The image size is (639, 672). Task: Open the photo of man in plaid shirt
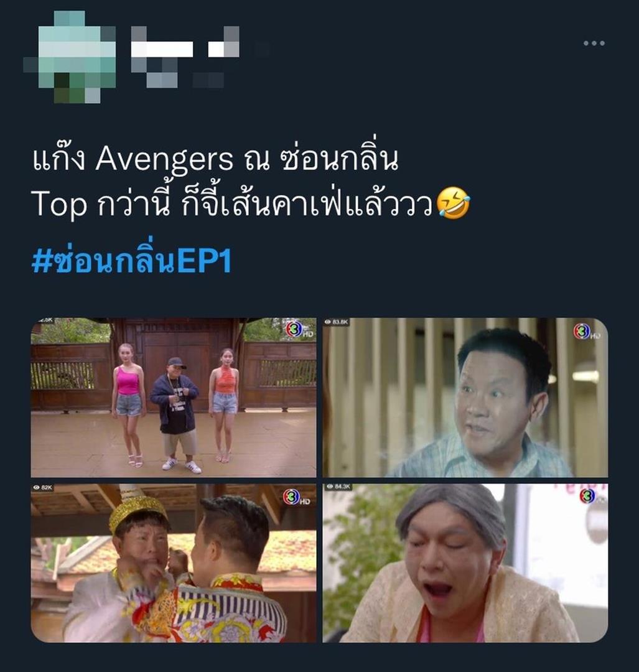click(465, 397)
